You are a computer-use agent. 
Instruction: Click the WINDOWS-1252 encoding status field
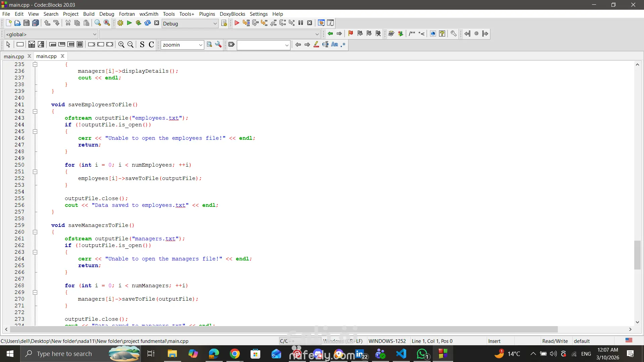click(387, 341)
